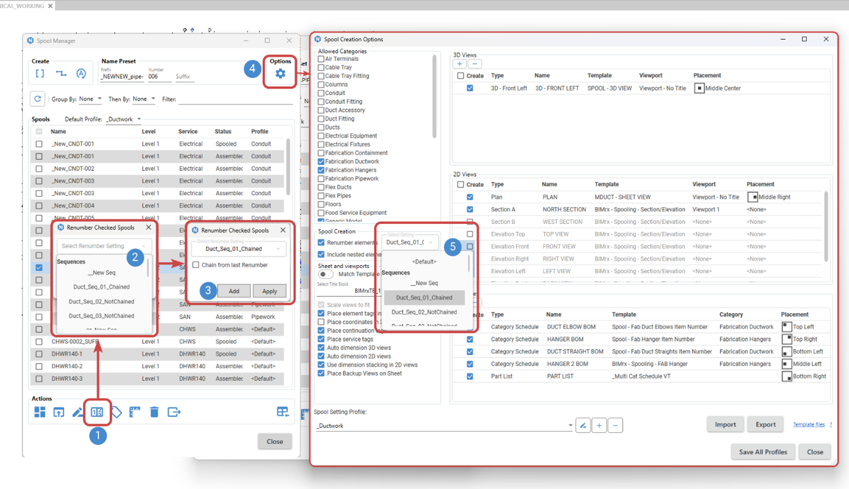
Task: Uncheck the Fabrication Ductwork category
Action: (x=321, y=161)
